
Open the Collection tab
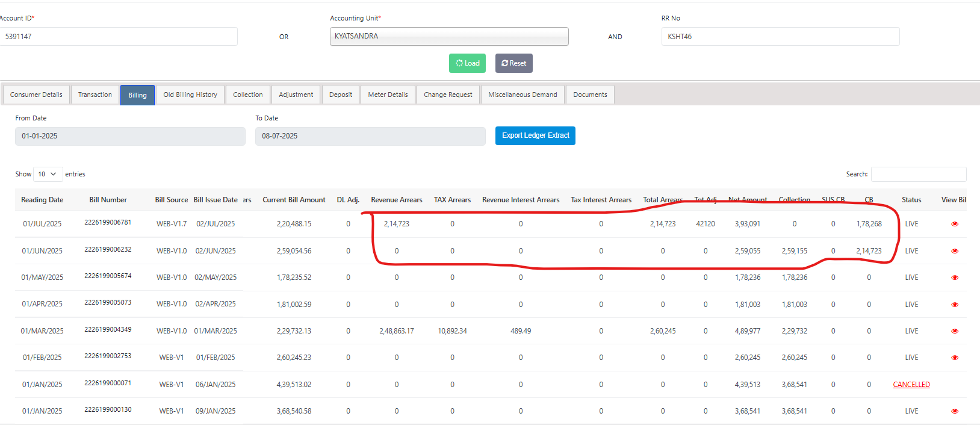[x=248, y=95]
